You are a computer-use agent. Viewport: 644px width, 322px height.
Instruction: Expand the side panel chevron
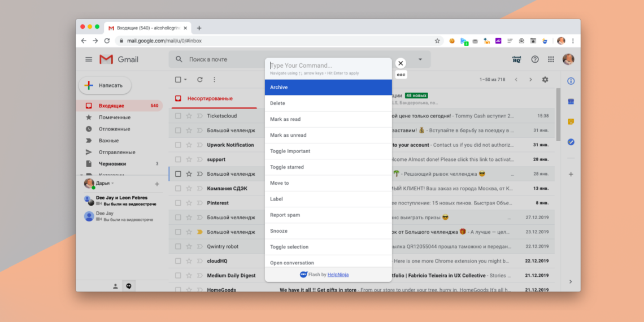pos(570,281)
